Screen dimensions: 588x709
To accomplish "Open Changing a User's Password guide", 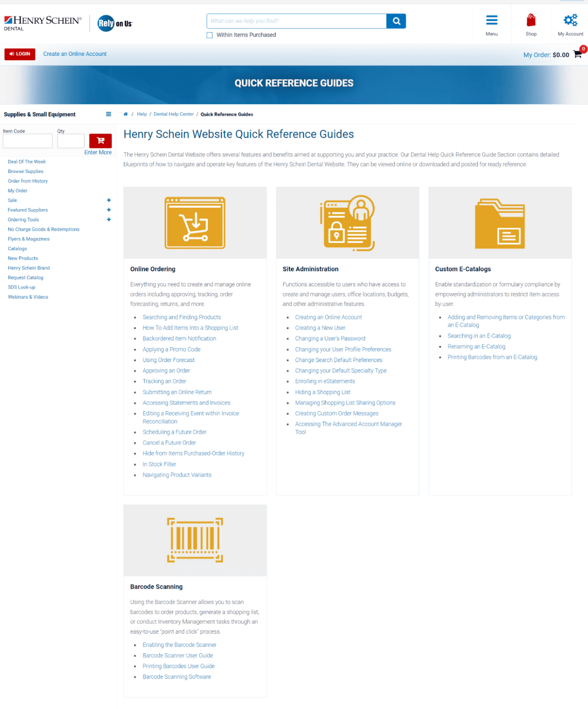I will click(330, 339).
